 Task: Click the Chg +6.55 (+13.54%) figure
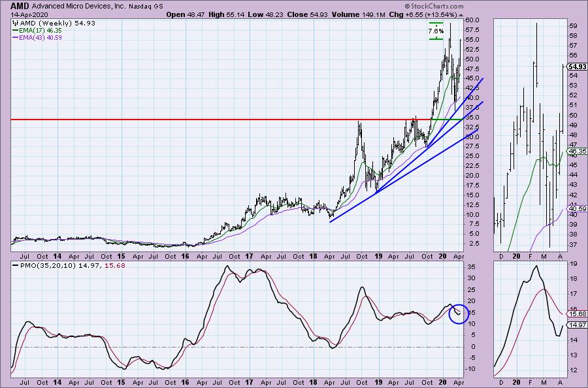point(423,14)
